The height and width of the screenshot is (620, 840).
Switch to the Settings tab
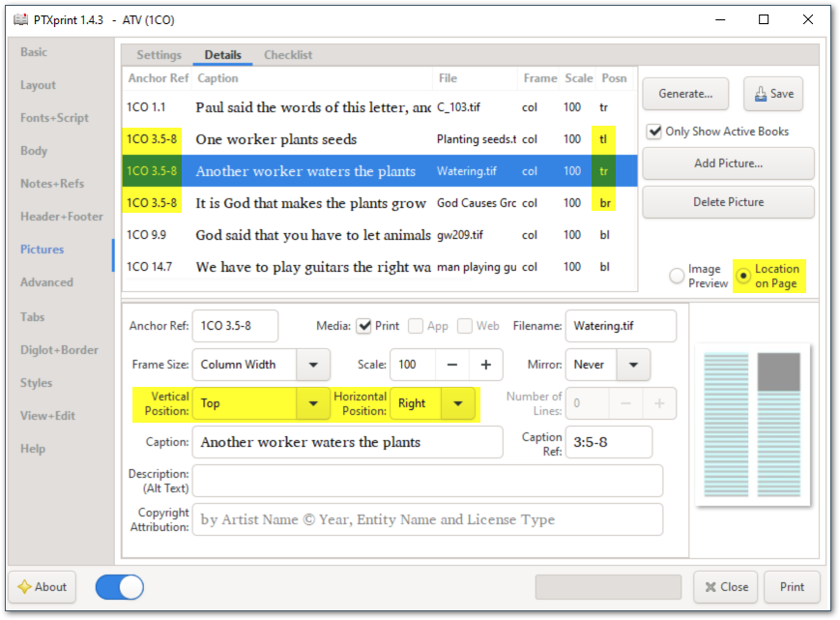click(x=159, y=55)
